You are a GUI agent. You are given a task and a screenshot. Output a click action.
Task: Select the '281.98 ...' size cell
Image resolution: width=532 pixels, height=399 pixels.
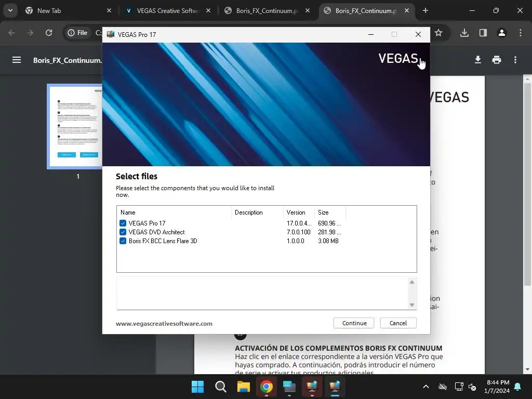[x=329, y=232]
